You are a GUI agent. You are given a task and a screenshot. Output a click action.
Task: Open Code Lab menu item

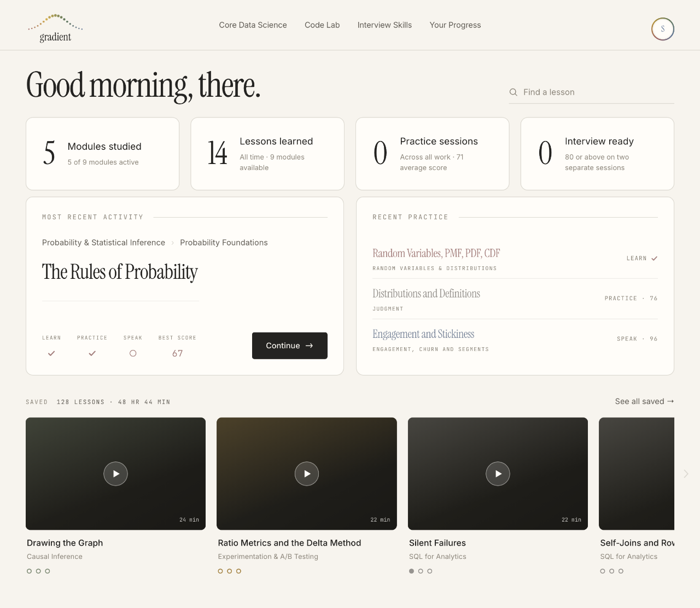[x=322, y=25]
